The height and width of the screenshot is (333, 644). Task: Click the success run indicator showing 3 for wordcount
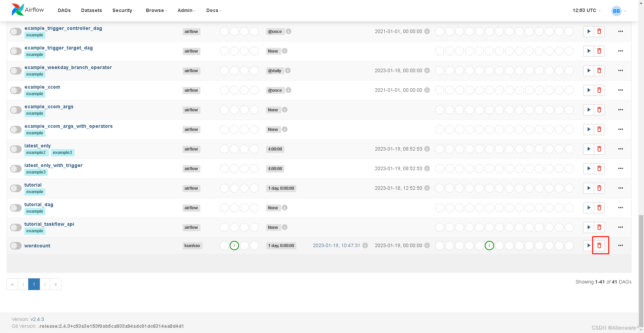[x=489, y=245]
